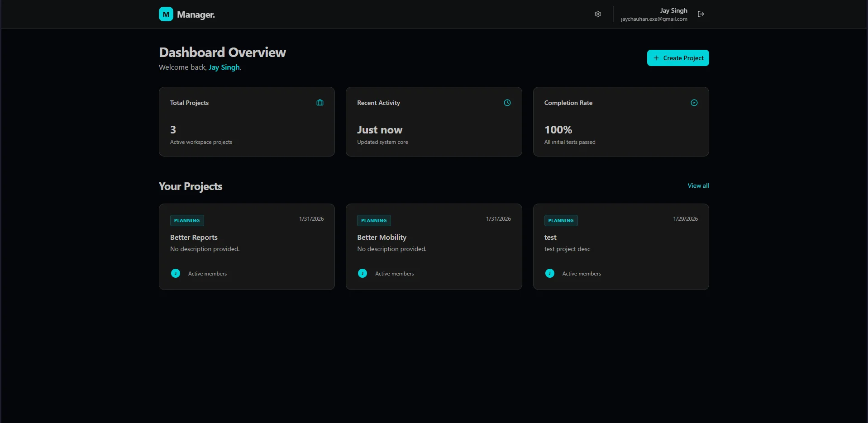Viewport: 868px width, 423px height.
Task: Click the clock icon in Recent Activity
Action: [x=507, y=103]
